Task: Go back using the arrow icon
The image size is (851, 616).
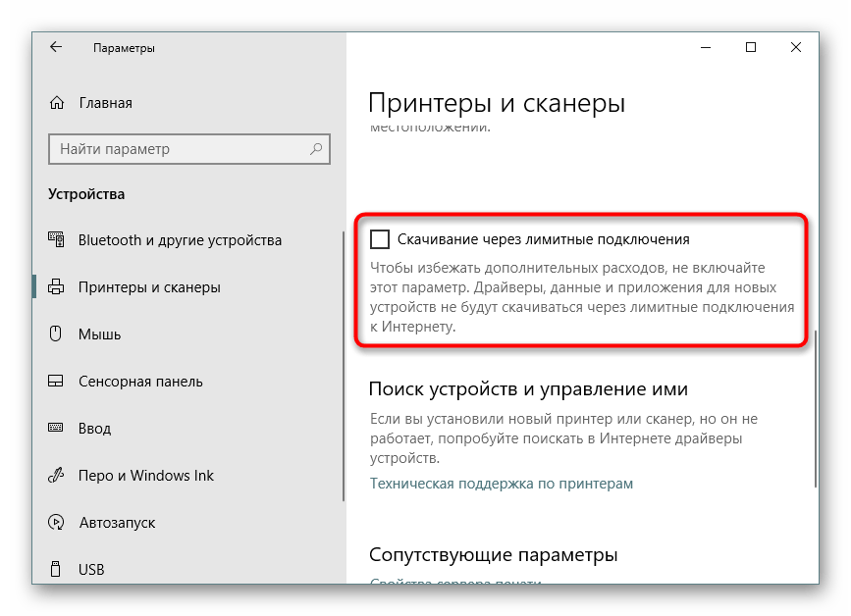Action: [x=56, y=47]
